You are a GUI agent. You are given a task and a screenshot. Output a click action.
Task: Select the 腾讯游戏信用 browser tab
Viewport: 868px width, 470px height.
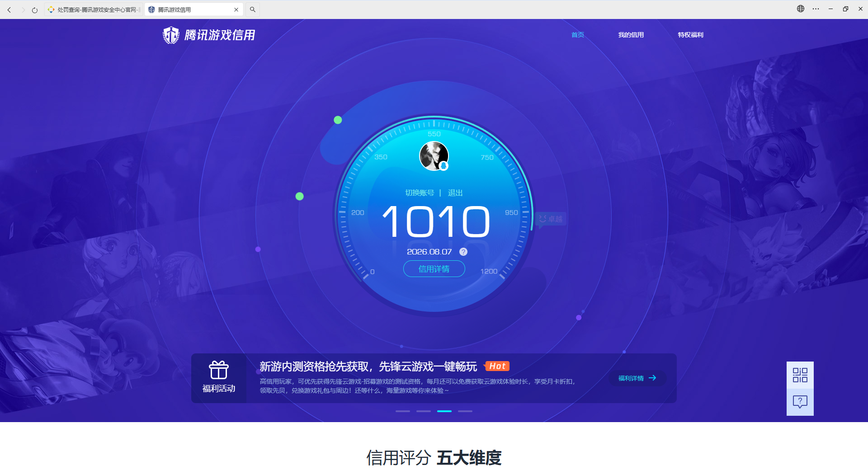pyautogui.click(x=194, y=9)
